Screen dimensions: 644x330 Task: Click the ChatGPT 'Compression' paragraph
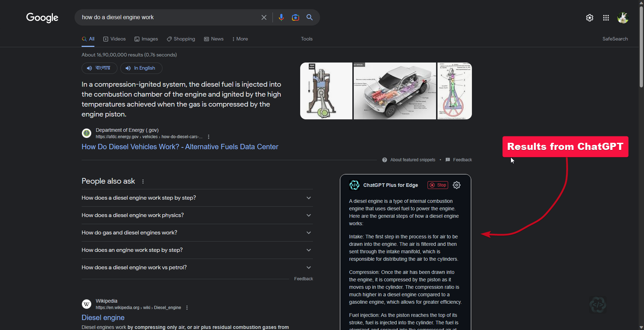406,287
